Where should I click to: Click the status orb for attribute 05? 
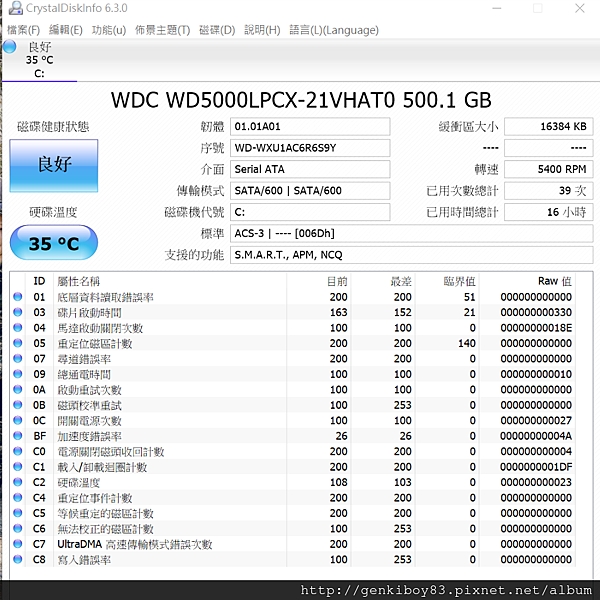click(x=18, y=343)
